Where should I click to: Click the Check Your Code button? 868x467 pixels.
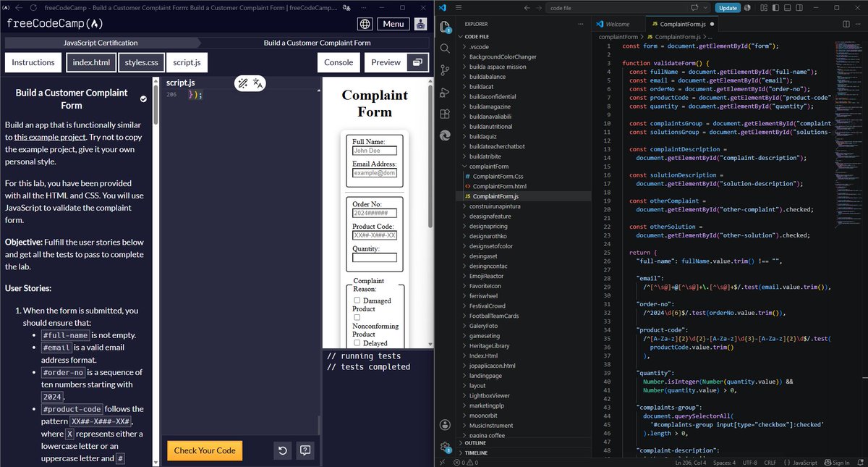click(x=205, y=450)
